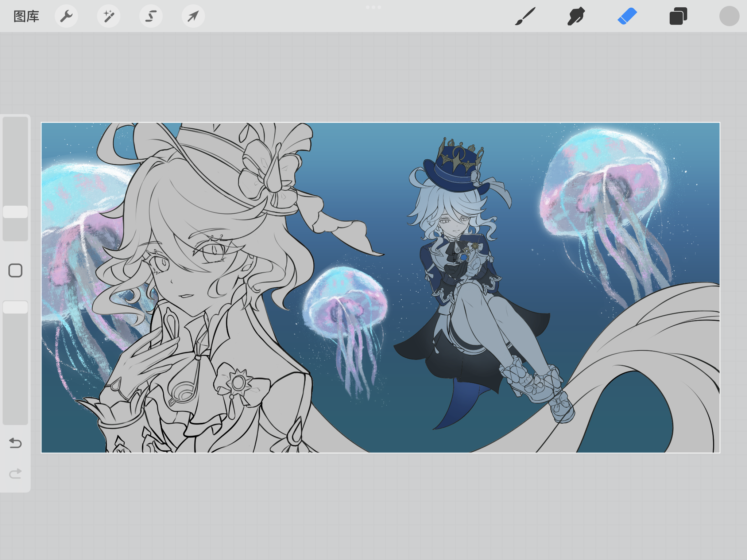Tap the square modify button in sidebar

pos(15,271)
